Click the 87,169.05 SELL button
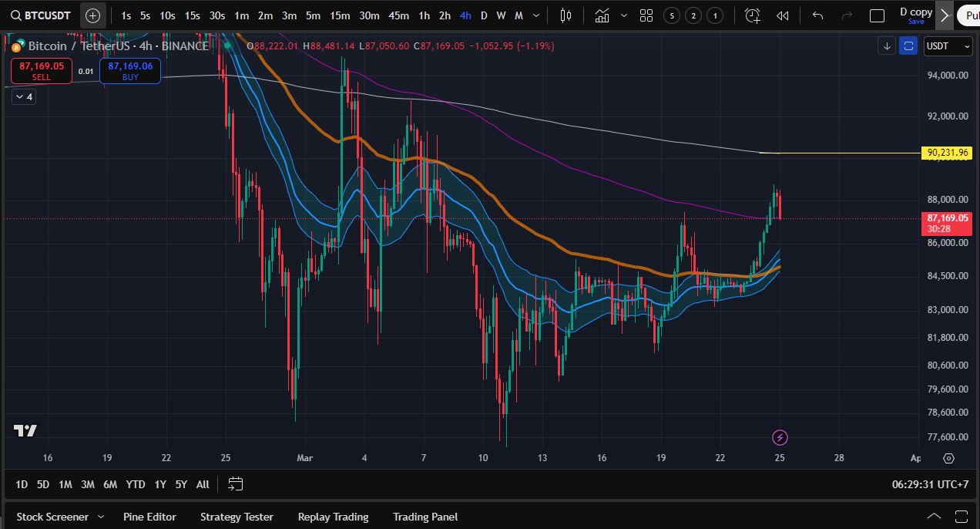The height and width of the screenshot is (529, 980). 41,70
